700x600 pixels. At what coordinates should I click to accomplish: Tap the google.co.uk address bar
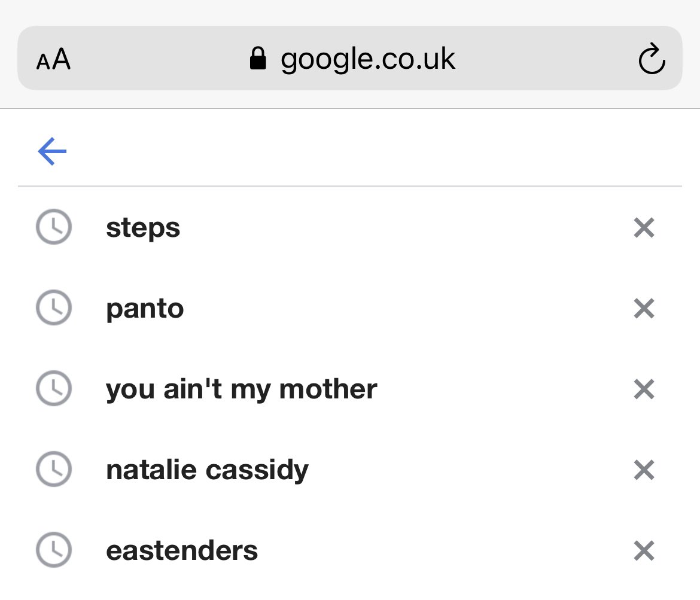coord(367,59)
